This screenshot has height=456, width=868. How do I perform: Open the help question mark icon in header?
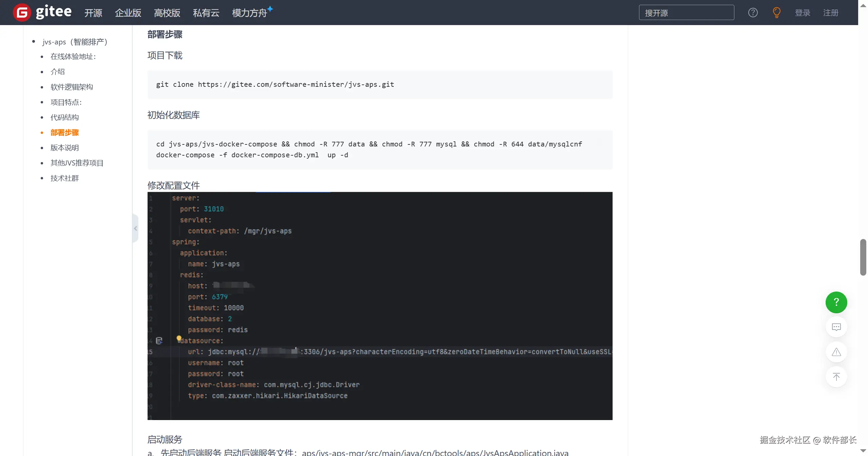pos(753,13)
